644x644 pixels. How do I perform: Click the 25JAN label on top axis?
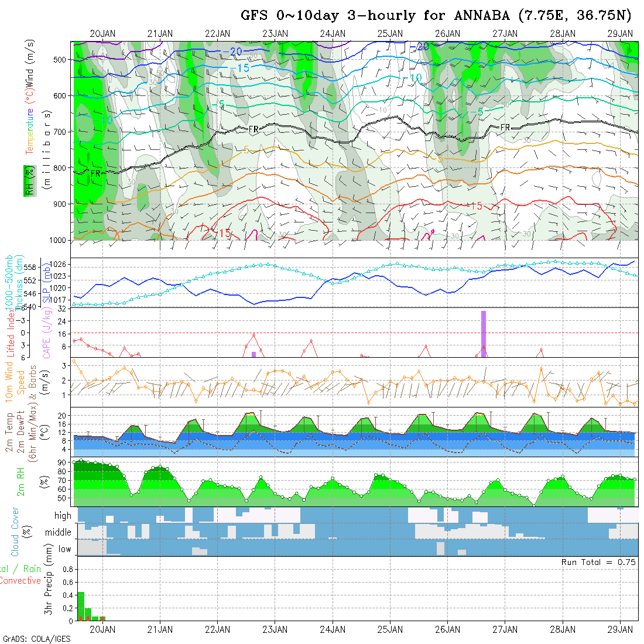click(x=390, y=34)
